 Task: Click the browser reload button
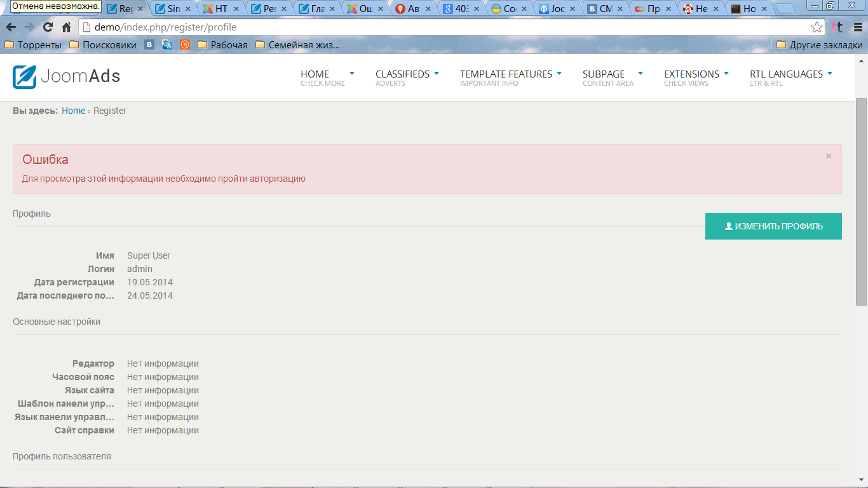coord(48,27)
